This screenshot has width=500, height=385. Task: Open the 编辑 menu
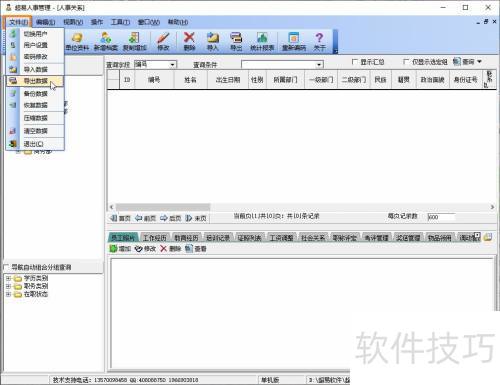45,22
